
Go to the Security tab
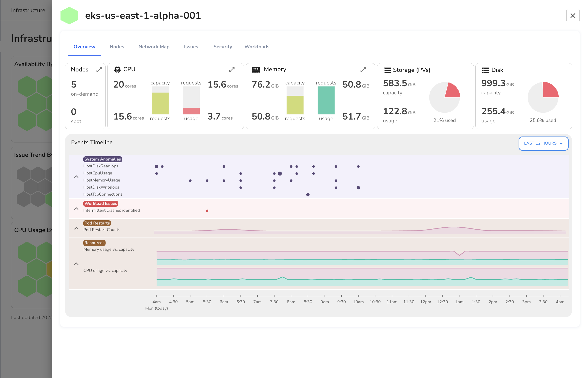coord(223,47)
